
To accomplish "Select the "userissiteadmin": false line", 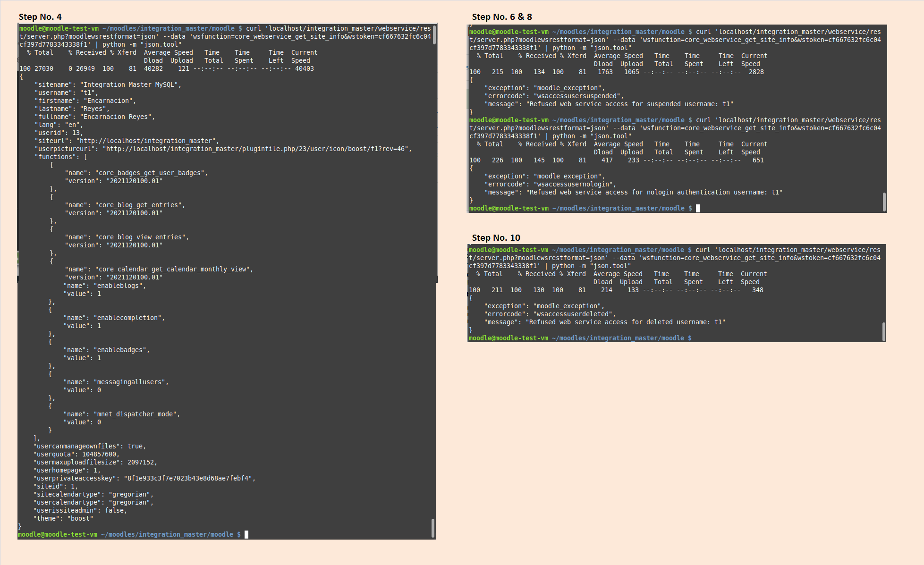I will click(80, 511).
